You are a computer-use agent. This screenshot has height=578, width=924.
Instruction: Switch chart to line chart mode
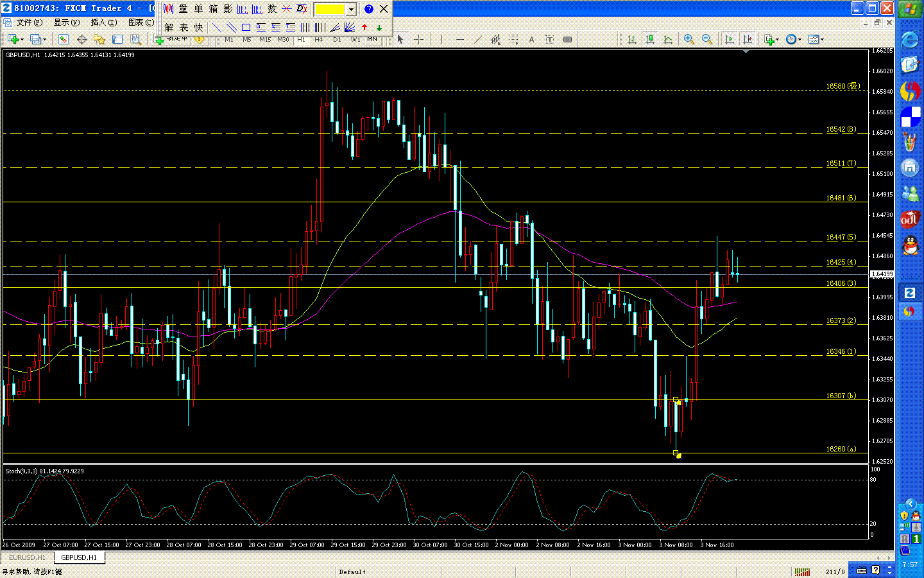point(668,39)
